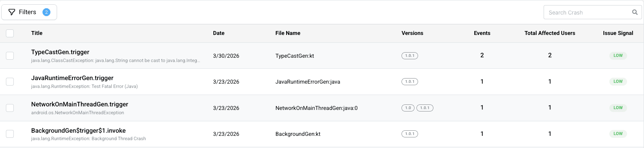Image resolution: width=644 pixels, height=148 pixels.
Task: Open the Filters button
Action: click(29, 12)
